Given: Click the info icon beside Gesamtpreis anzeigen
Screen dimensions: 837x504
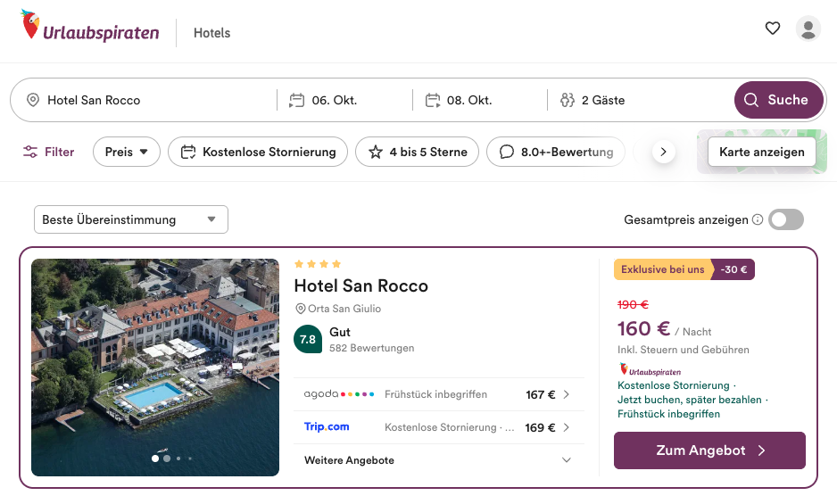Looking at the screenshot, I should coord(758,219).
